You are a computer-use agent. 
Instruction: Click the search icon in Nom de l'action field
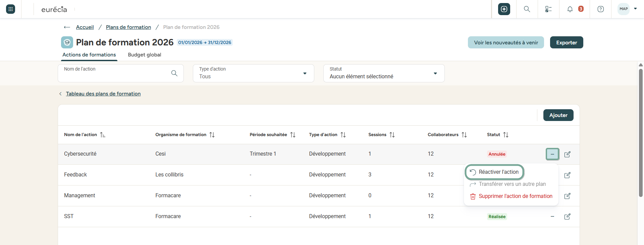click(x=174, y=73)
